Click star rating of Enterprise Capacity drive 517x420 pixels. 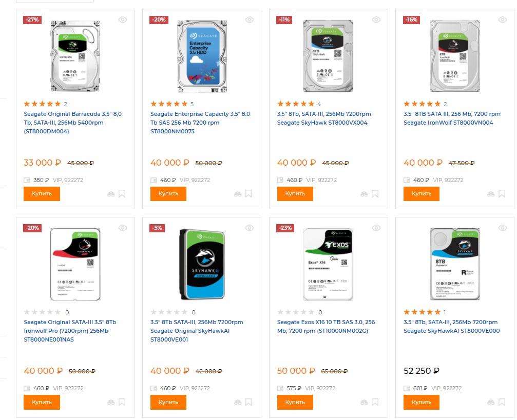(169, 104)
